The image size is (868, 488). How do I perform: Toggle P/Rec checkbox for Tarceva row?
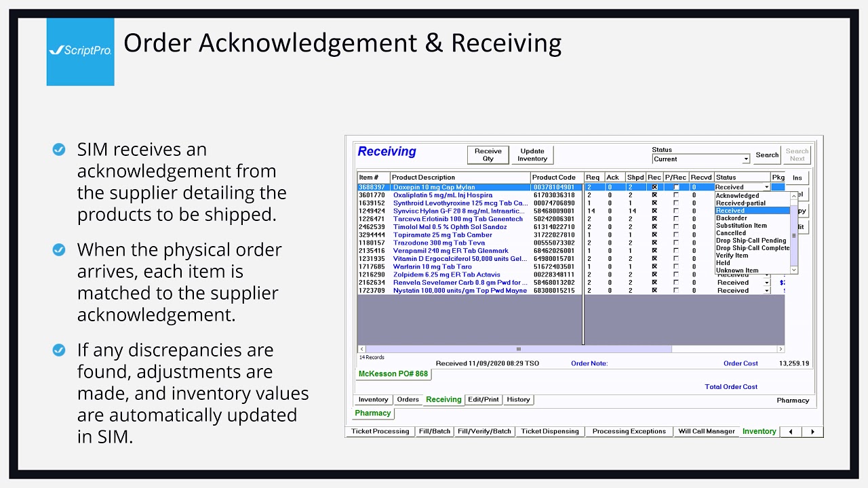coord(675,219)
